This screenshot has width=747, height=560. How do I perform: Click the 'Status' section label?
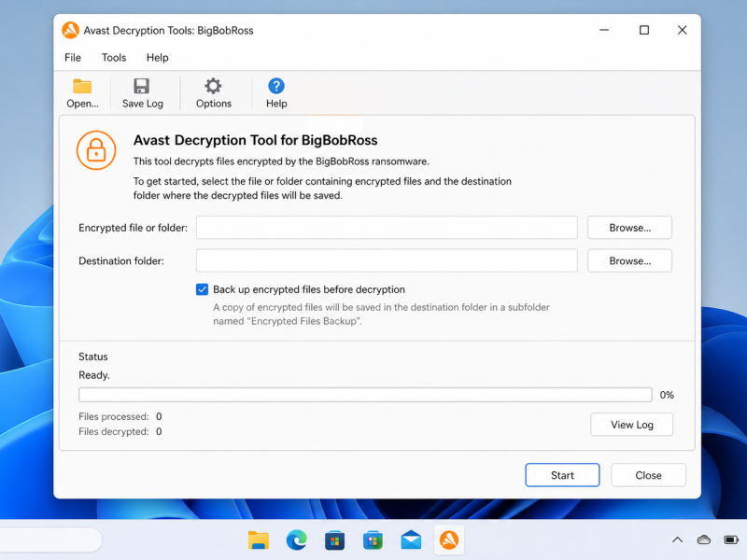point(92,357)
